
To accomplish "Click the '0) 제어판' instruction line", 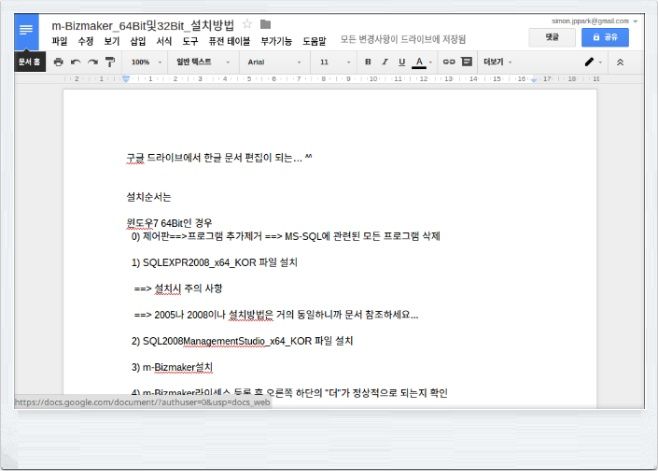I will [286, 236].
